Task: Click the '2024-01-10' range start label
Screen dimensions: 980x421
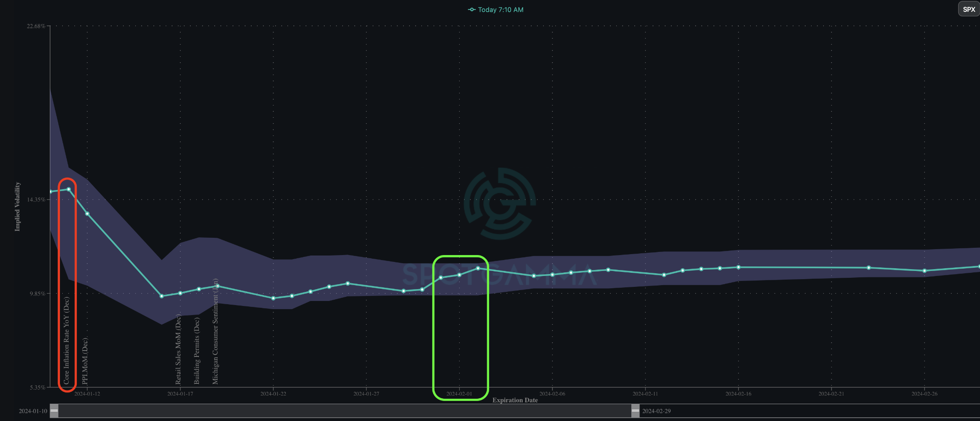Action: click(33, 411)
